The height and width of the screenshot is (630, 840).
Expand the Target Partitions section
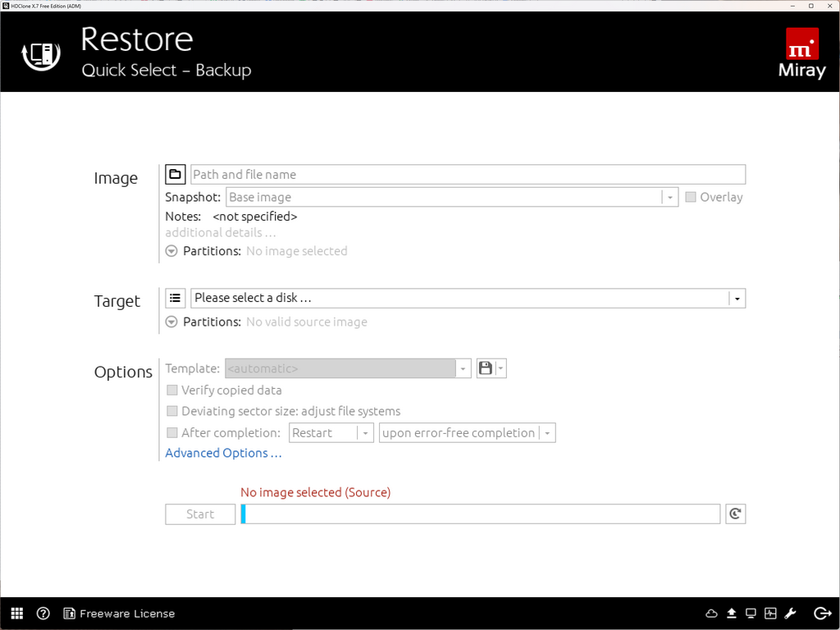click(171, 322)
